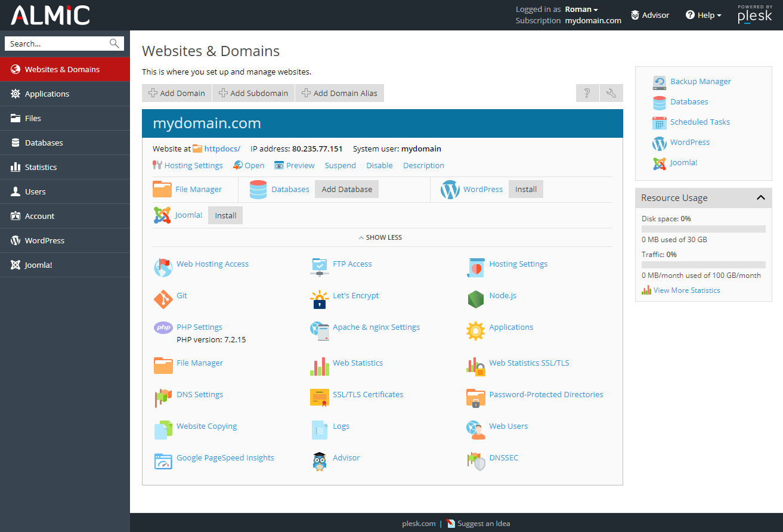Open Applications in the sidebar

pyautogui.click(x=65, y=94)
